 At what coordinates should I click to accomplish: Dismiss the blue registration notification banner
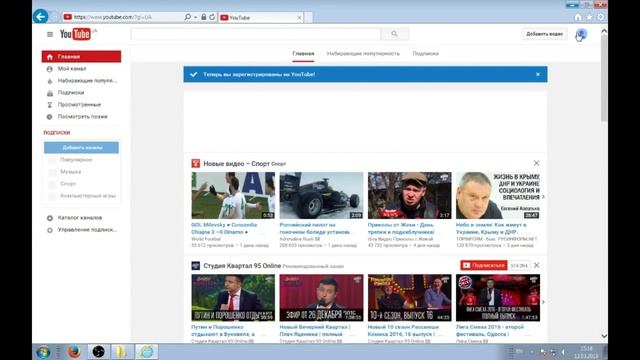click(x=538, y=74)
